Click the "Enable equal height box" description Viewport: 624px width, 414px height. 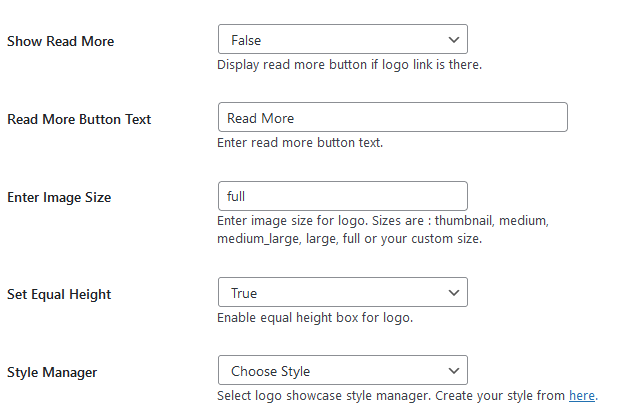coord(315,318)
